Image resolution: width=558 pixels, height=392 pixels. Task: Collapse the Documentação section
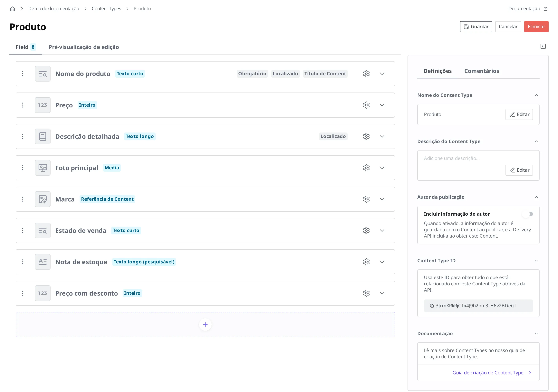point(536,334)
